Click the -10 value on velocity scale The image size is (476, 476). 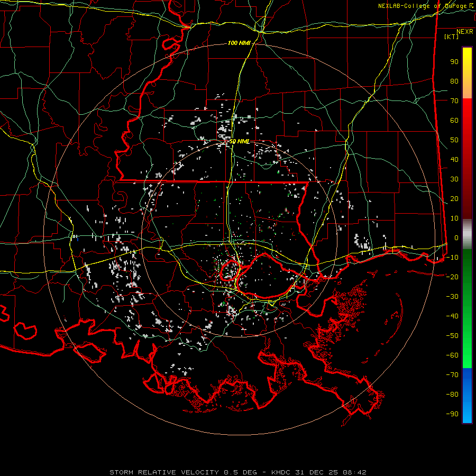(452, 258)
